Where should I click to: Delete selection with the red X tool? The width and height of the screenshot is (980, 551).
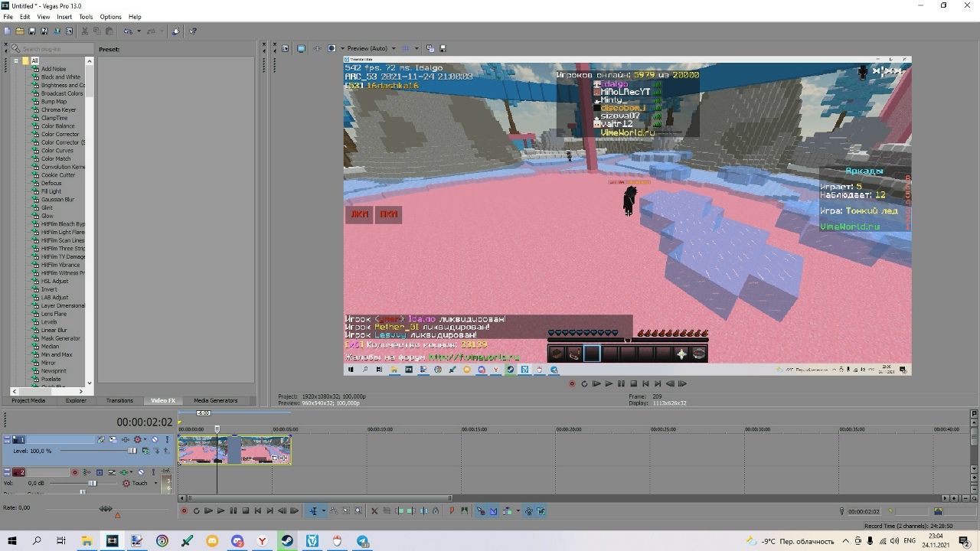pyautogui.click(x=374, y=511)
